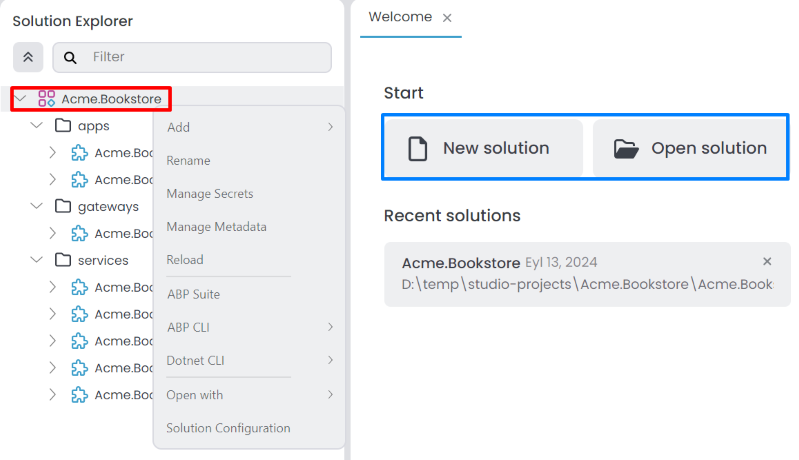Screen dimensions: 799x460
Task: Click into the Filter input field
Action: 192,57
